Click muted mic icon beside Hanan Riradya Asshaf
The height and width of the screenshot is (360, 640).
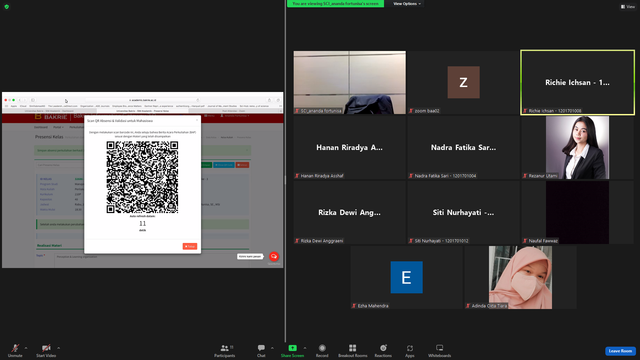[297, 176]
